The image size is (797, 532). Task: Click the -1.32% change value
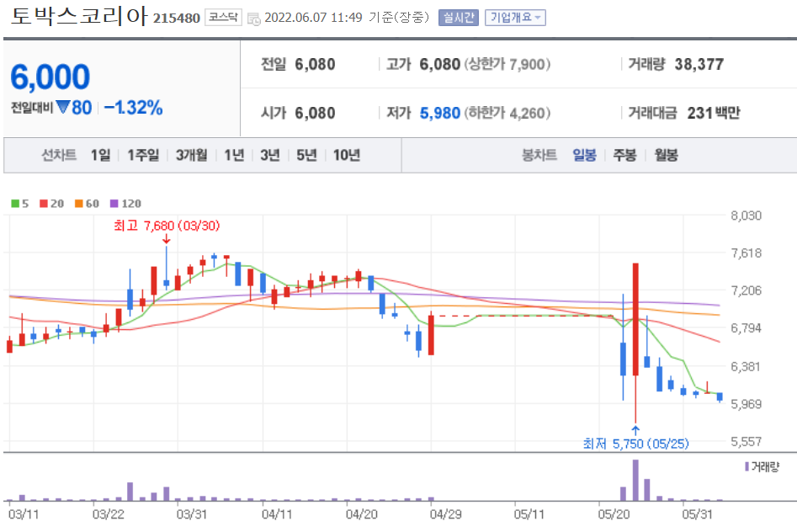tap(133, 107)
